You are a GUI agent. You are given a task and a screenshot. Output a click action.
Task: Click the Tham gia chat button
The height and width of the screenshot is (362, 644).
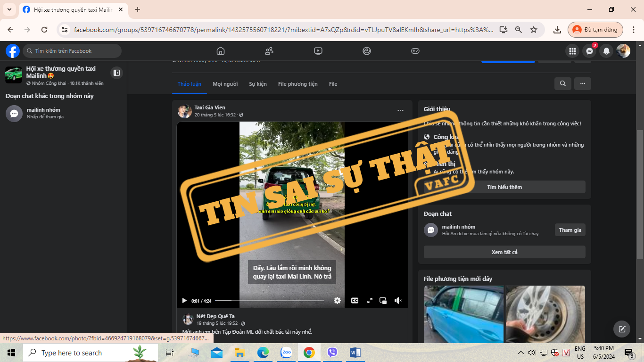tap(570, 230)
